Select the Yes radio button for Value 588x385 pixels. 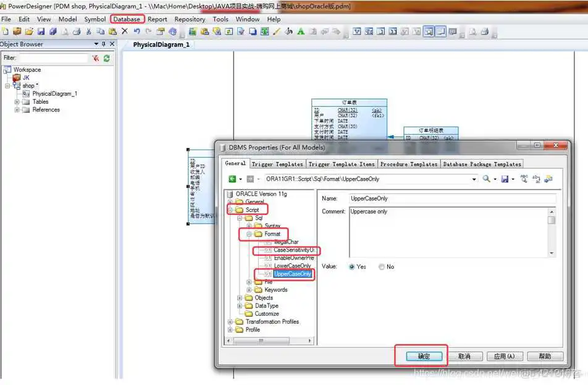click(x=352, y=267)
